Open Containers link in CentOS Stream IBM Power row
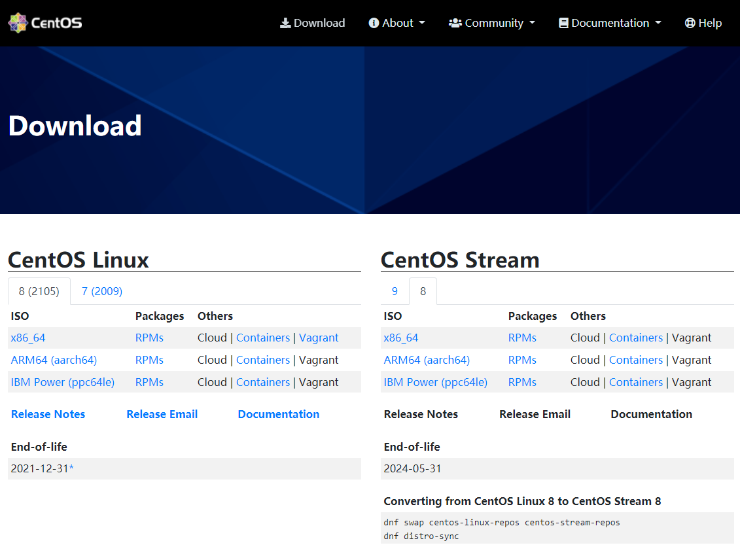This screenshot has width=740, height=560. 636,382
